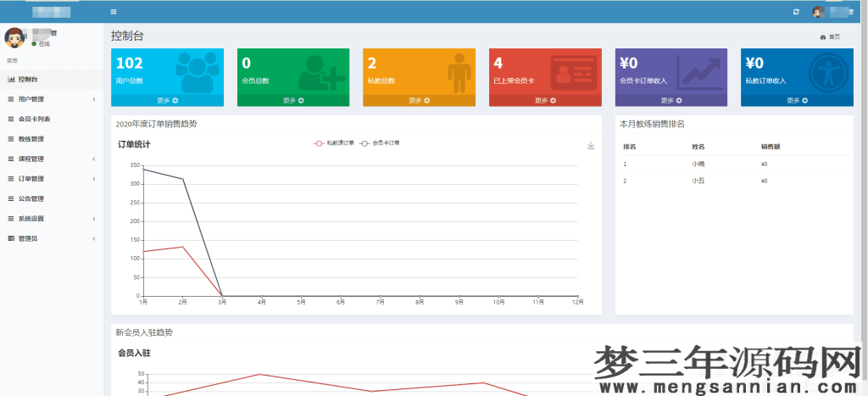This screenshot has height=396, width=868.
Task: Click 更多 on the 私教总数 card
Action: (x=419, y=100)
